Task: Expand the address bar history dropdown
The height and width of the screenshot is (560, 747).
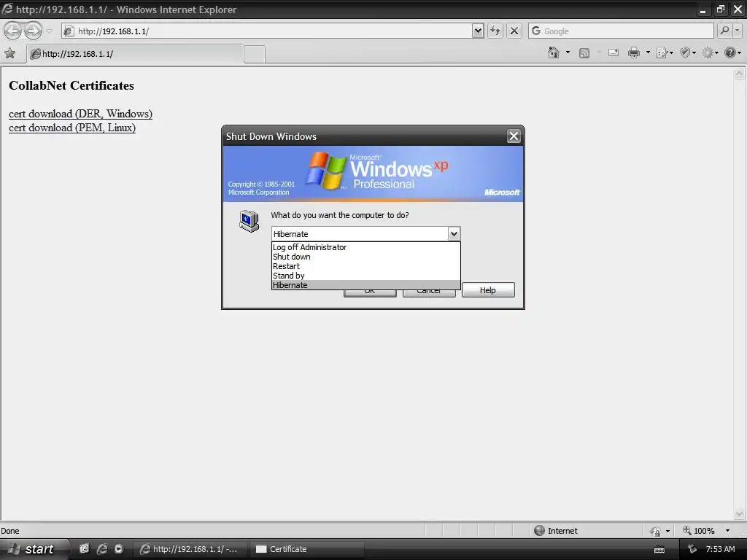Action: [478, 31]
